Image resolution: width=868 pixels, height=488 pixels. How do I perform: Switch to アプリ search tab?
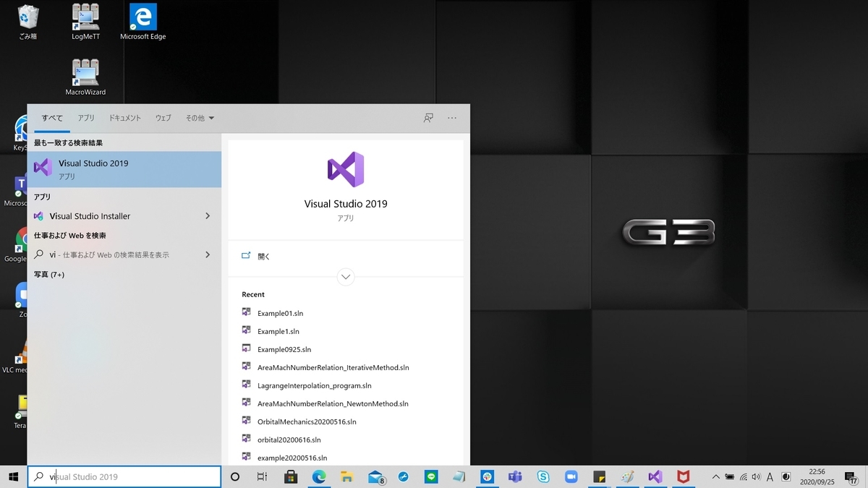coord(86,118)
